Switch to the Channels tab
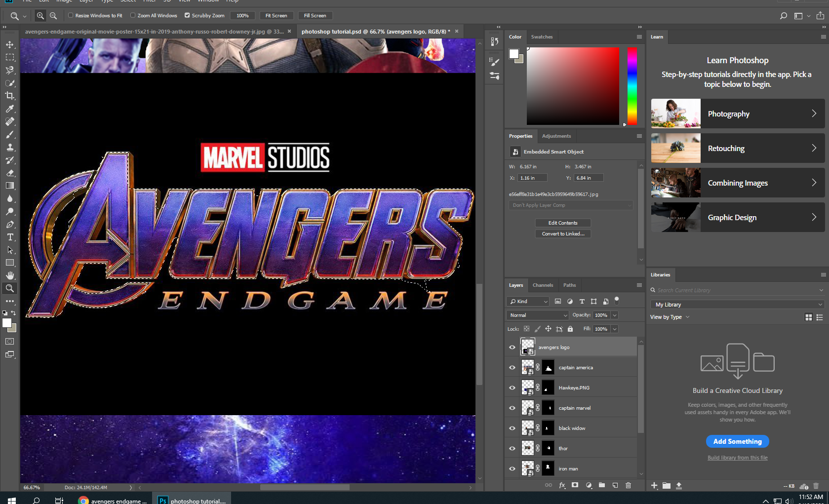This screenshot has height=504, width=829. 543,285
